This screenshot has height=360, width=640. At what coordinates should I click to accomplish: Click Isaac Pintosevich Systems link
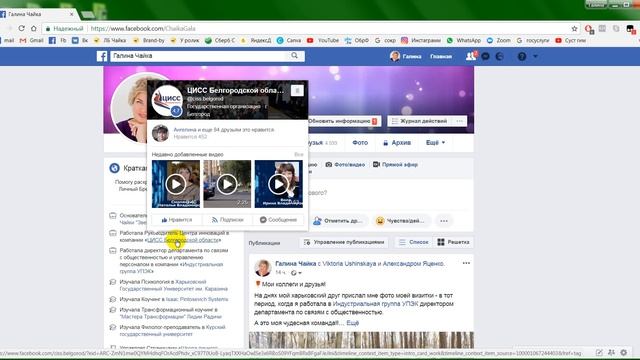click(197, 299)
